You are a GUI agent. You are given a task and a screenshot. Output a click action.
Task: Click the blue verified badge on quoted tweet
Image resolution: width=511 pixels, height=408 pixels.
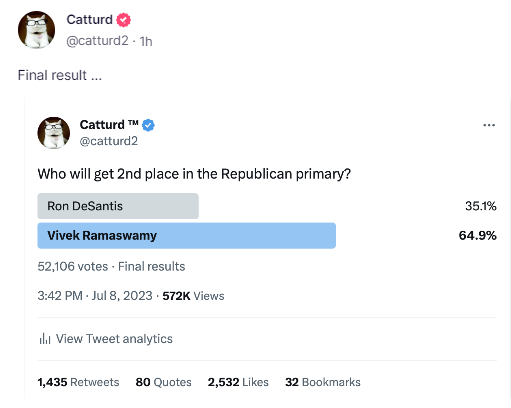[148, 125]
